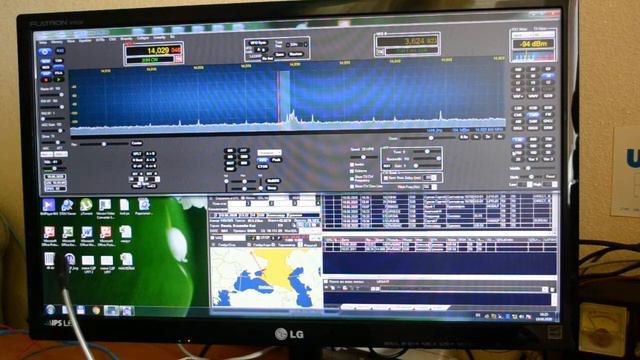
Task: Click the Windows Start orb
Action: point(51,310)
